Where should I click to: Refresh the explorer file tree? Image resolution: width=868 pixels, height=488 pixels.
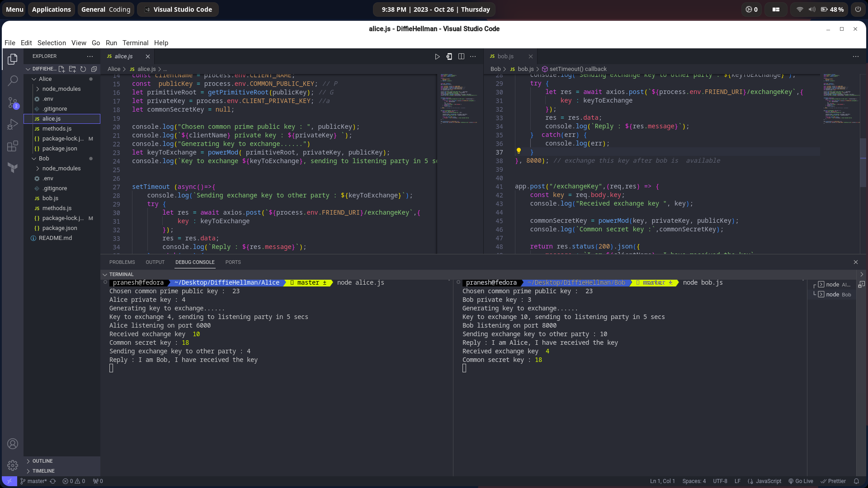pyautogui.click(x=83, y=69)
